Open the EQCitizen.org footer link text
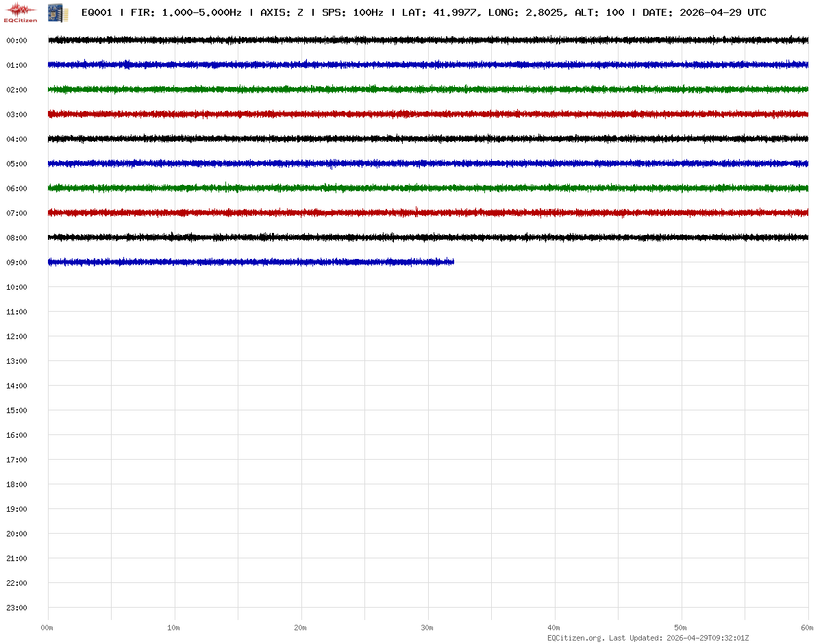 point(576,638)
